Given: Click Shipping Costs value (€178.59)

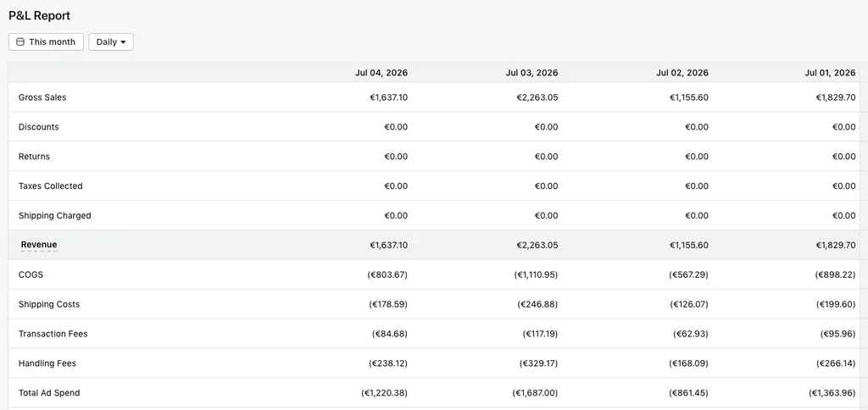Looking at the screenshot, I should [388, 304].
